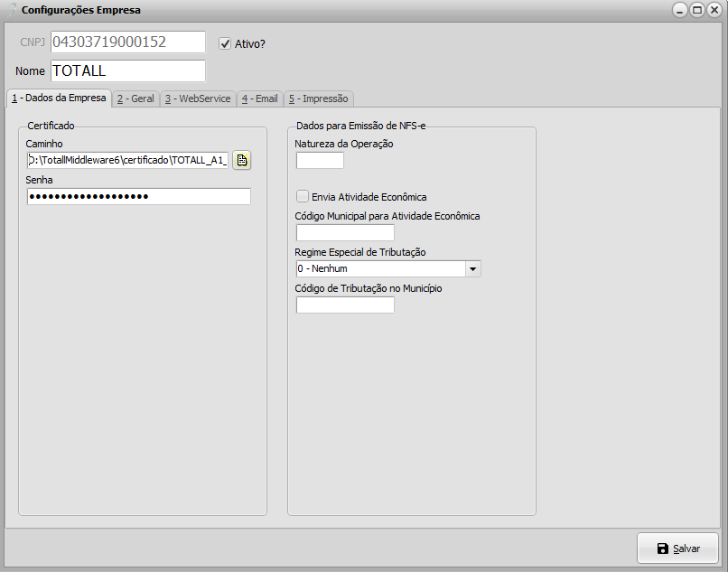This screenshot has width=728, height=572.
Task: Maximize the Configurações Empresa window
Action: tap(696, 10)
